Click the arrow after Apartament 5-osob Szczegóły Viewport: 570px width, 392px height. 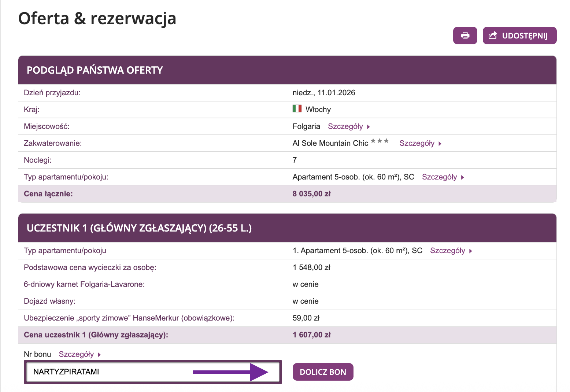click(462, 177)
